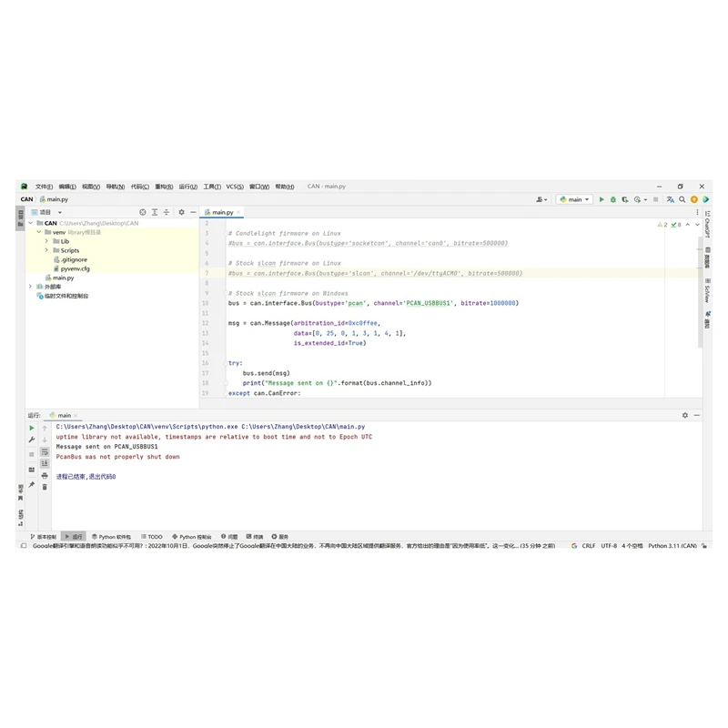Click UTF-8 encoding in status bar

[609, 546]
